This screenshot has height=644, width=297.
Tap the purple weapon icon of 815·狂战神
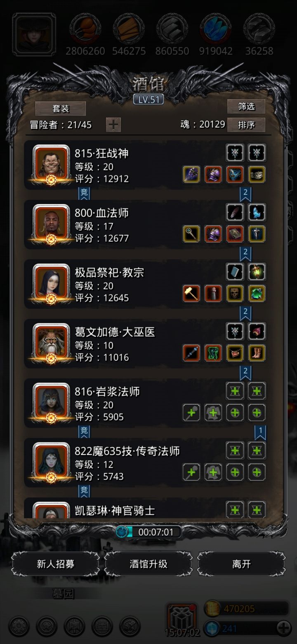click(x=191, y=175)
